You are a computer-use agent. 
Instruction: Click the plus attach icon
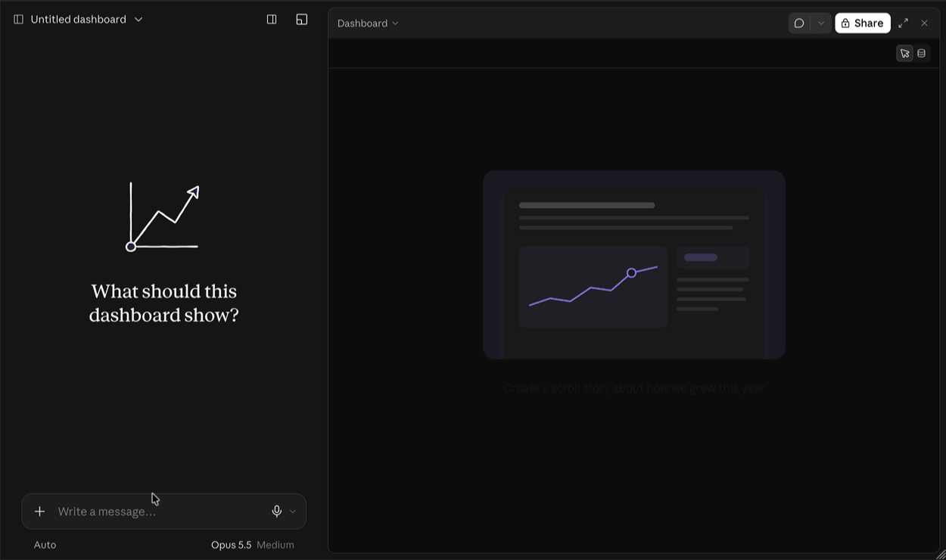click(40, 512)
